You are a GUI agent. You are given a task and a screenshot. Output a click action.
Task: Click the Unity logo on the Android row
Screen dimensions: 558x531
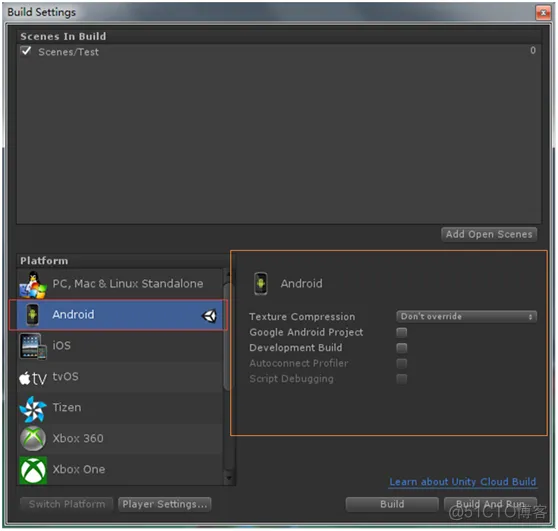[x=209, y=316]
